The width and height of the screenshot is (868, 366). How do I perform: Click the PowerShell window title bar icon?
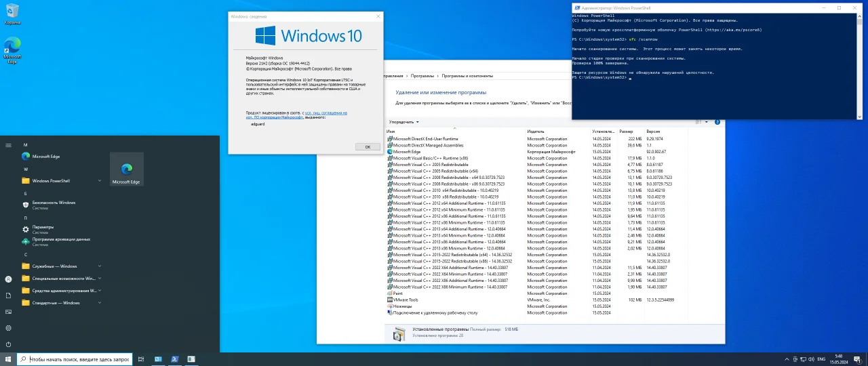[577, 7]
